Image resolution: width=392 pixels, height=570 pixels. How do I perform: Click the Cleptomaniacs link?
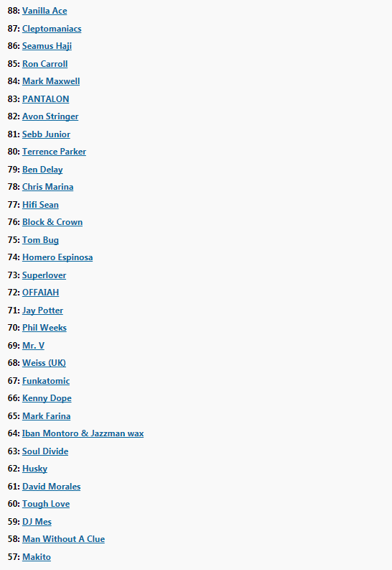click(x=52, y=29)
